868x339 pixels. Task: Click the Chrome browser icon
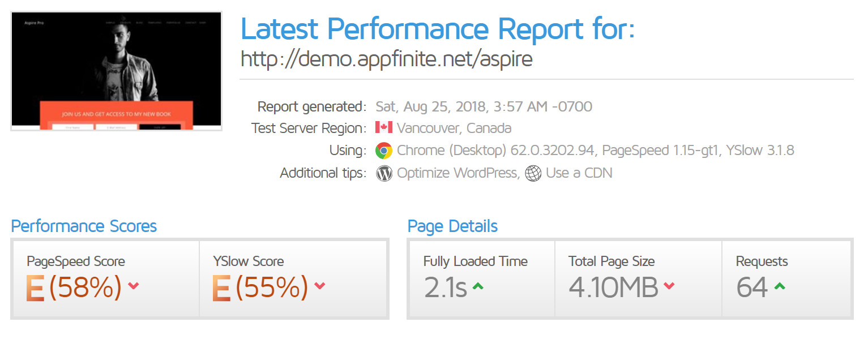[x=384, y=151]
